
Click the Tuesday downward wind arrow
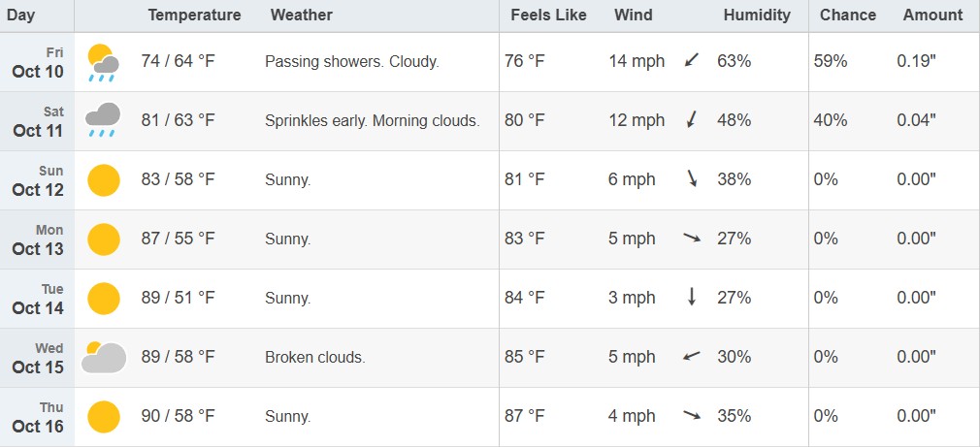tap(692, 298)
